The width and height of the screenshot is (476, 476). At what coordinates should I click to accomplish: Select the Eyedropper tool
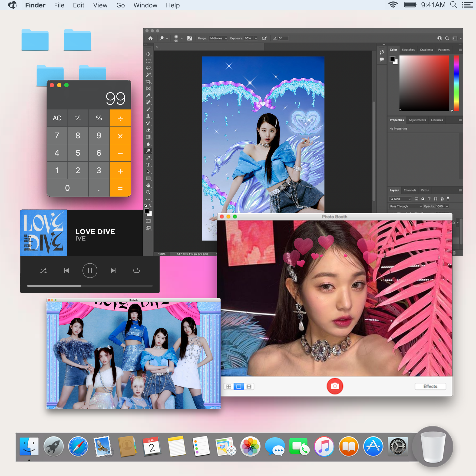(148, 95)
